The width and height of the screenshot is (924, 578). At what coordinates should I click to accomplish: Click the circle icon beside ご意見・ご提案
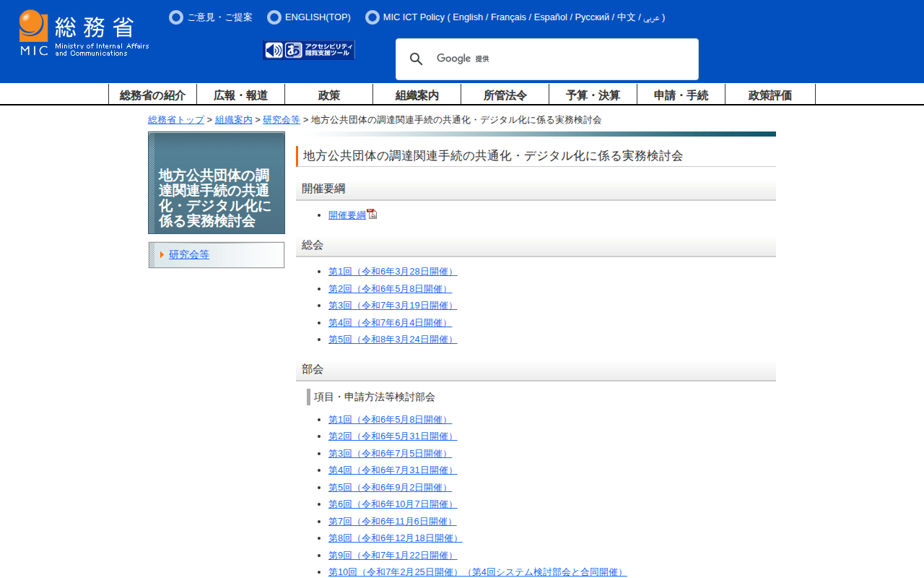click(176, 17)
